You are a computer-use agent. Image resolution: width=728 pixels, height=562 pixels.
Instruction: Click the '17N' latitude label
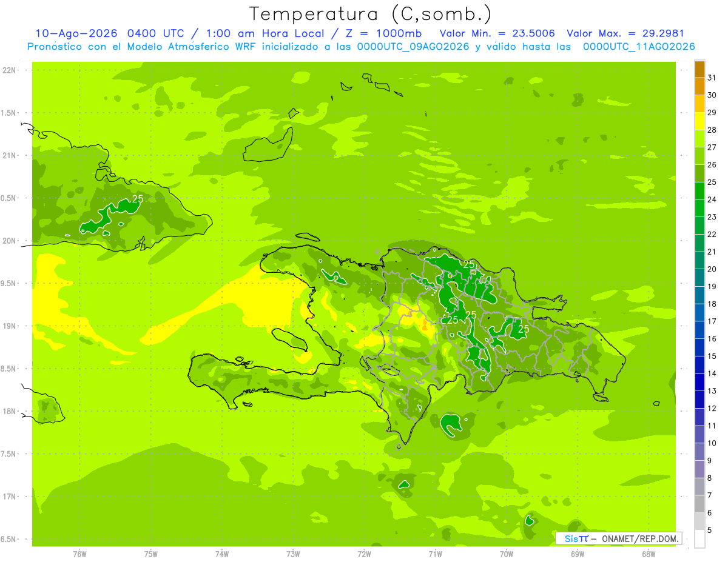10,497
